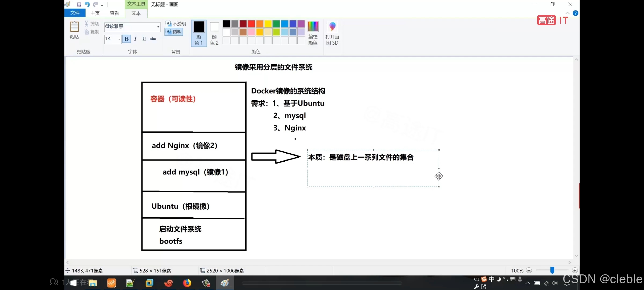The image size is (644, 290).
Task: Collapse the ribbon with the chevron
Action: coord(568,13)
